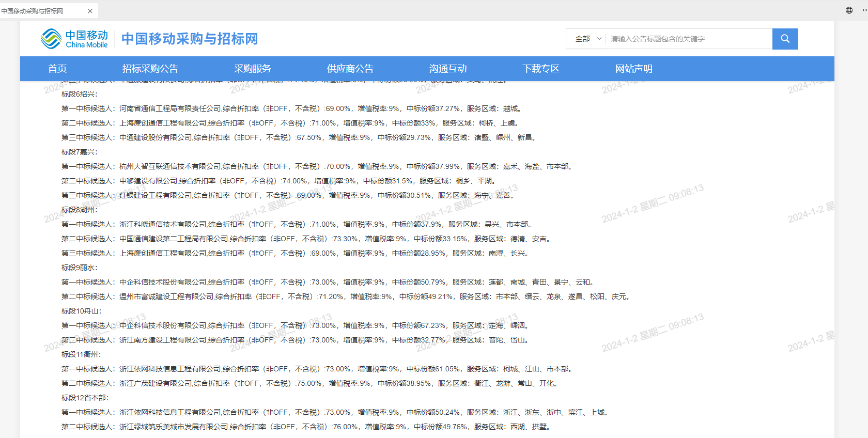Open the 供应商公告 navigation item
Screen dimensions: 868x438
tap(350, 69)
